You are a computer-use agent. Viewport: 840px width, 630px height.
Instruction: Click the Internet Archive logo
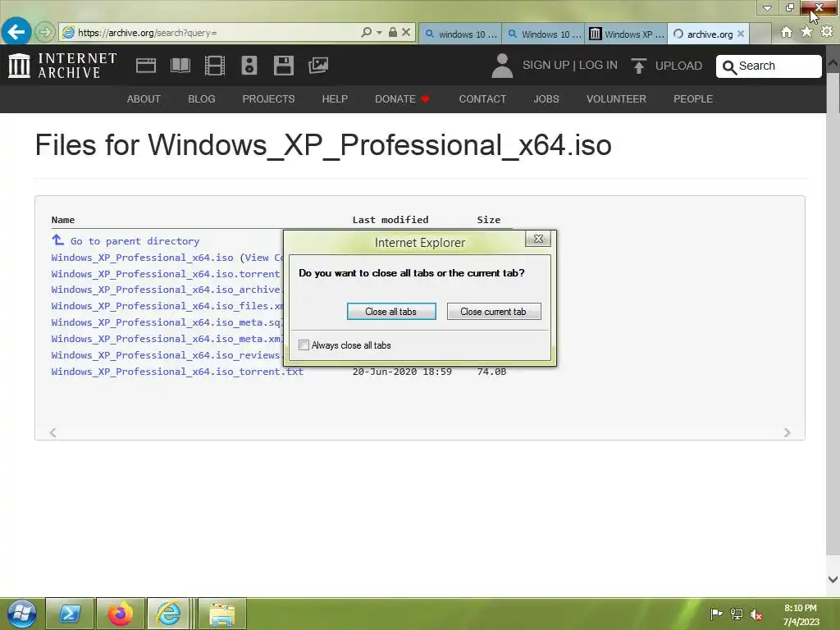62,66
